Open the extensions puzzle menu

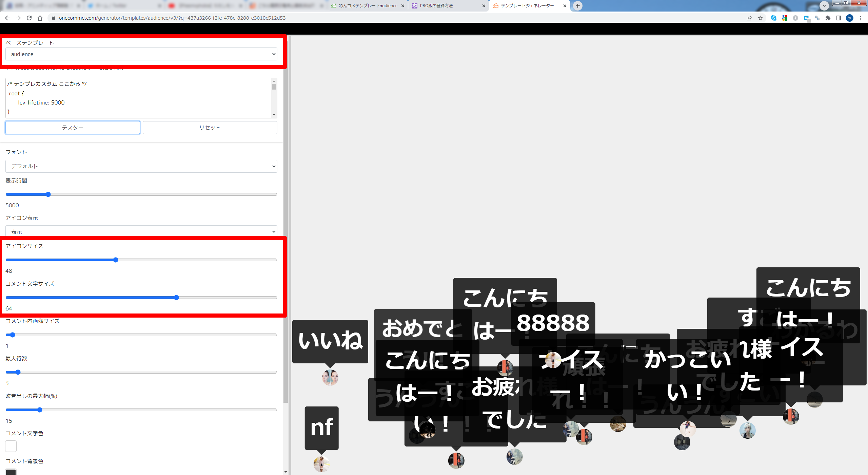(x=828, y=18)
